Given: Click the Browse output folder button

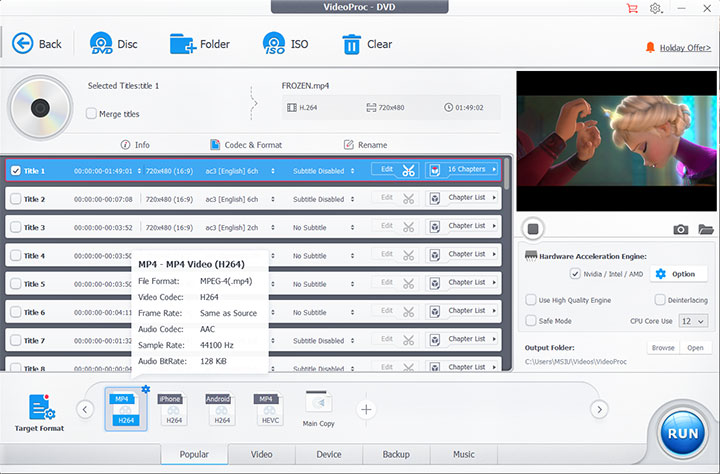Looking at the screenshot, I should [x=663, y=348].
